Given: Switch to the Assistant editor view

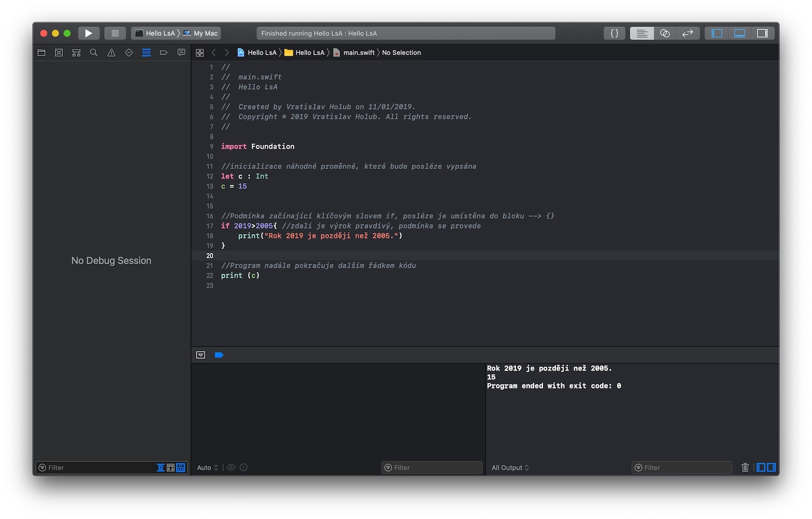Looking at the screenshot, I should (x=665, y=33).
